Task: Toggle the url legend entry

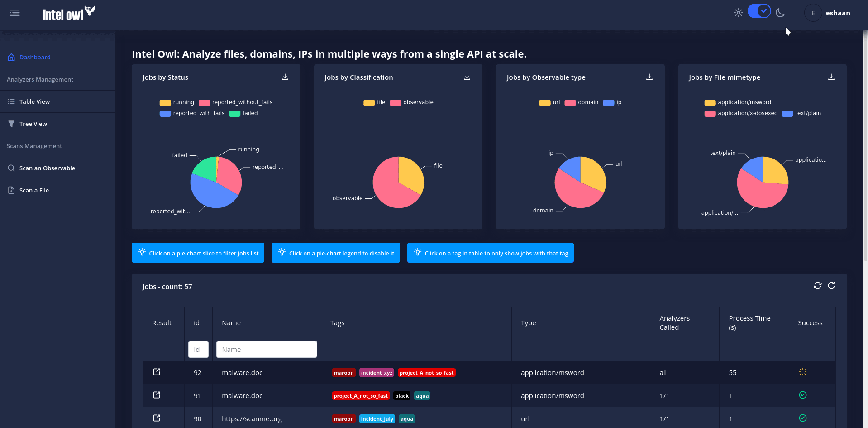Action: tap(549, 102)
